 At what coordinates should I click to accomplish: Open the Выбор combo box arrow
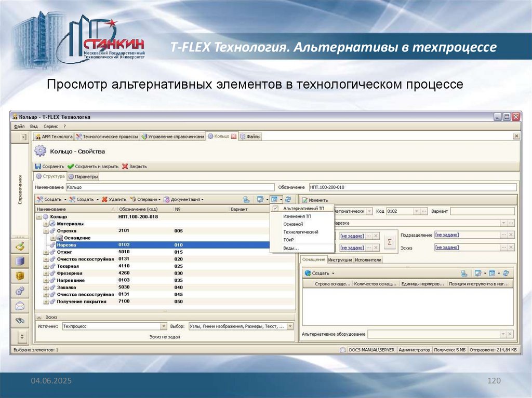[290, 326]
